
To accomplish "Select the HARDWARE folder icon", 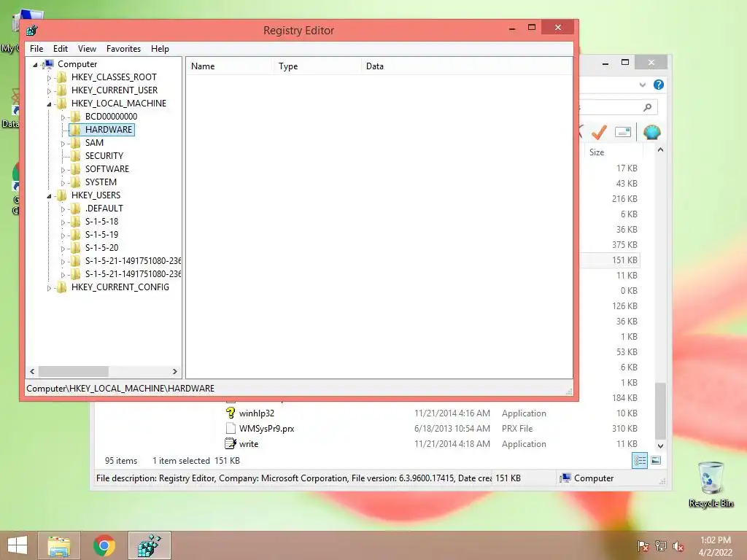I will (76, 130).
